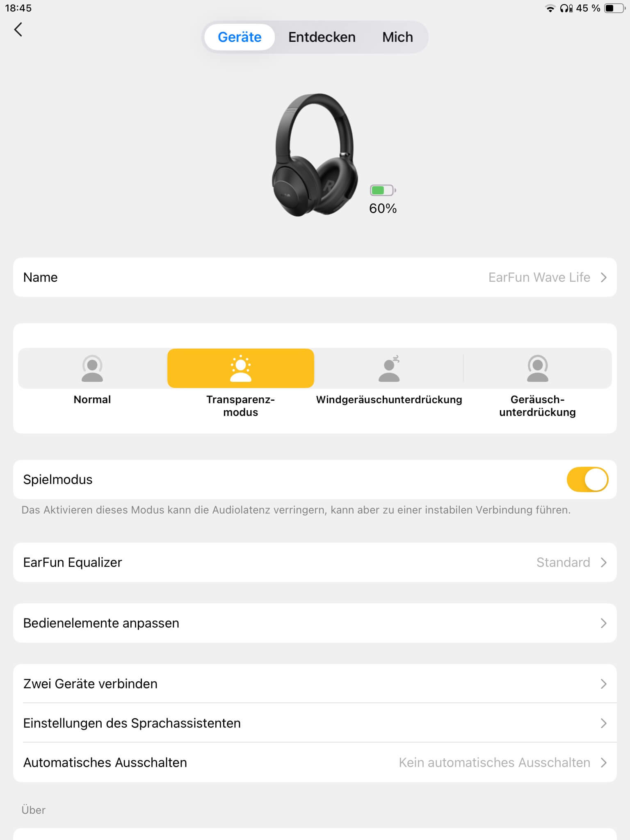
Task: Switch to the Entdecken tab
Action: pos(322,37)
